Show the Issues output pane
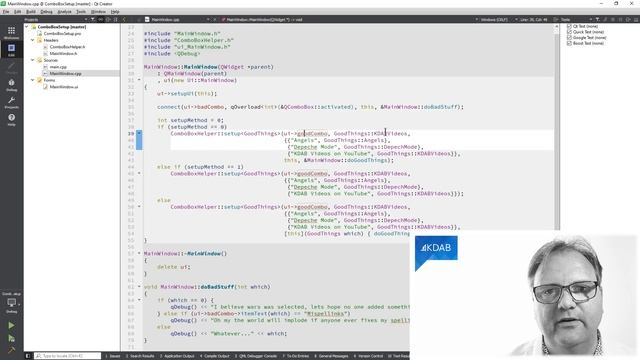 coord(113,356)
